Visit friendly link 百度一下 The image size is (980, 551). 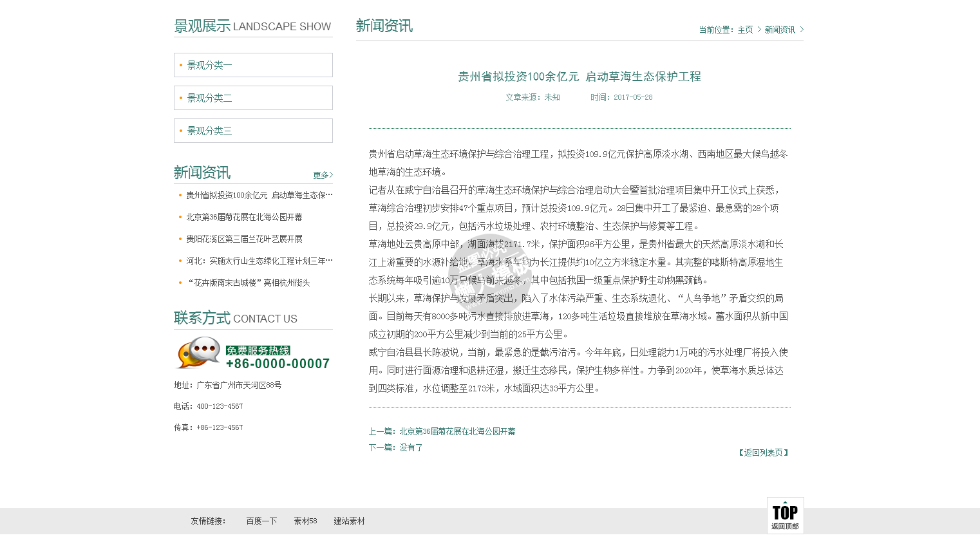[x=261, y=521]
